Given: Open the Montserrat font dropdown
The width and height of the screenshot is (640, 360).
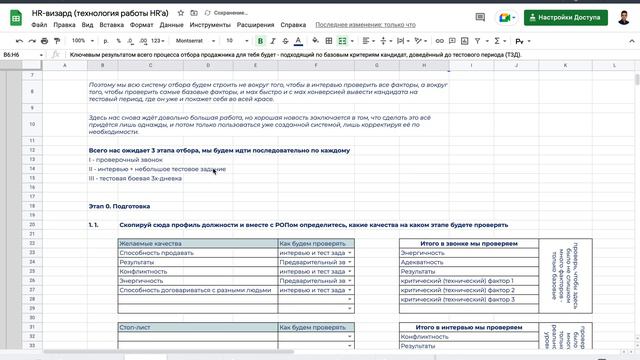Looking at the screenshot, I should point(195,41).
